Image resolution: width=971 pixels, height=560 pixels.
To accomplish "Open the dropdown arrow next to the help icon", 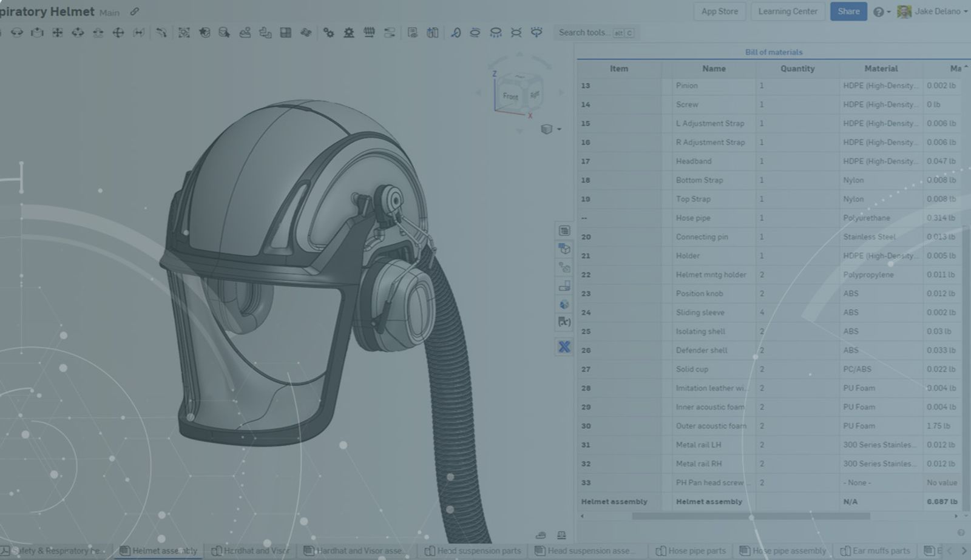I will pyautogui.click(x=888, y=12).
